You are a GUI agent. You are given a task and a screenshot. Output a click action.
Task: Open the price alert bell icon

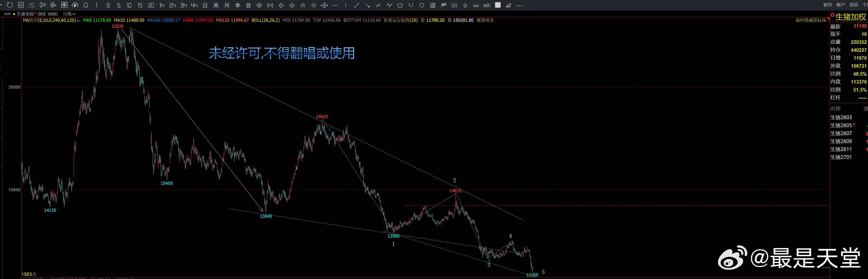[x=86, y=5]
